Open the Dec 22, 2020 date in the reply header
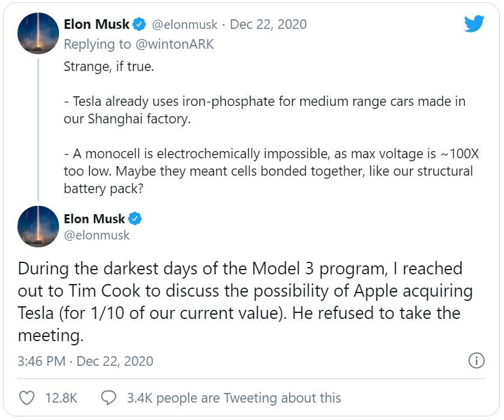 coord(269,25)
